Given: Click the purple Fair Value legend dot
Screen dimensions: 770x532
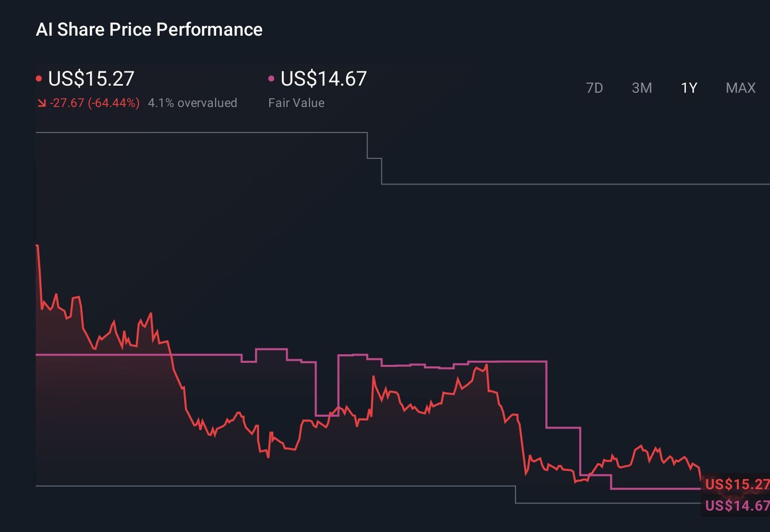Looking at the screenshot, I should tap(272, 77).
